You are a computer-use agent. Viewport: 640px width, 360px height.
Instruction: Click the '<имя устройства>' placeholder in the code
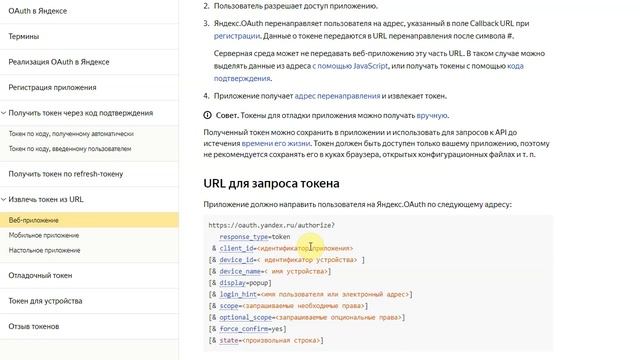296,271
